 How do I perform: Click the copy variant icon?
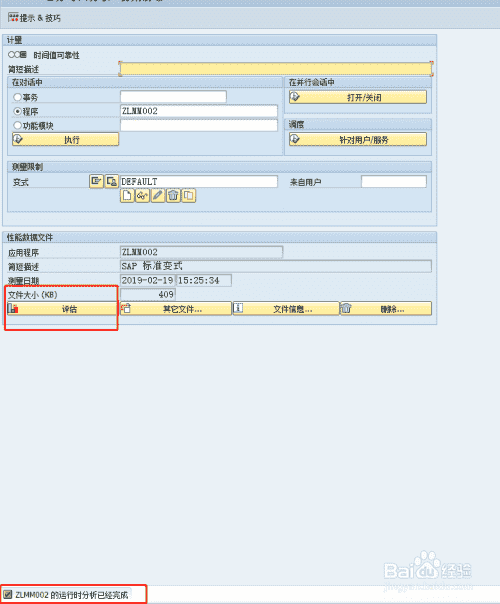[x=189, y=196]
